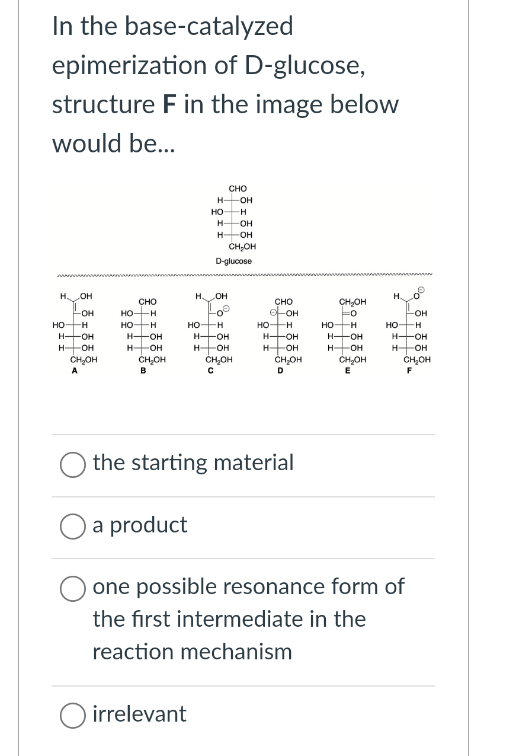Click the bold F in the question text
The image size is (532, 756).
click(x=166, y=104)
